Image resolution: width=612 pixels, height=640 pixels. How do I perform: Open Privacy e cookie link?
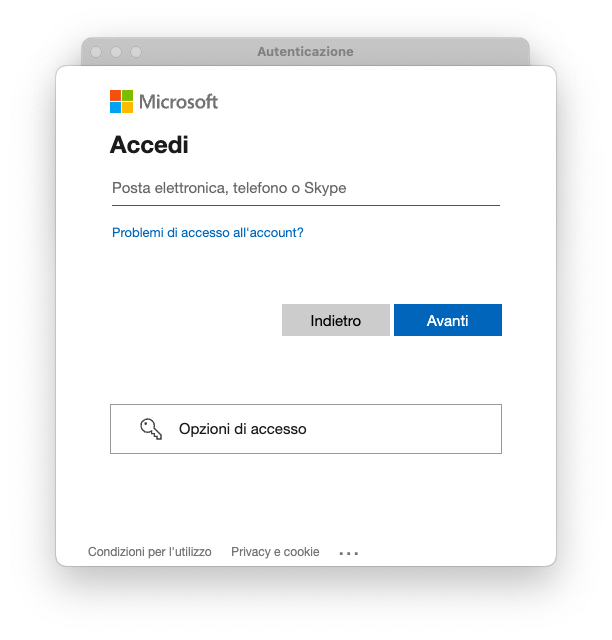[x=275, y=552]
